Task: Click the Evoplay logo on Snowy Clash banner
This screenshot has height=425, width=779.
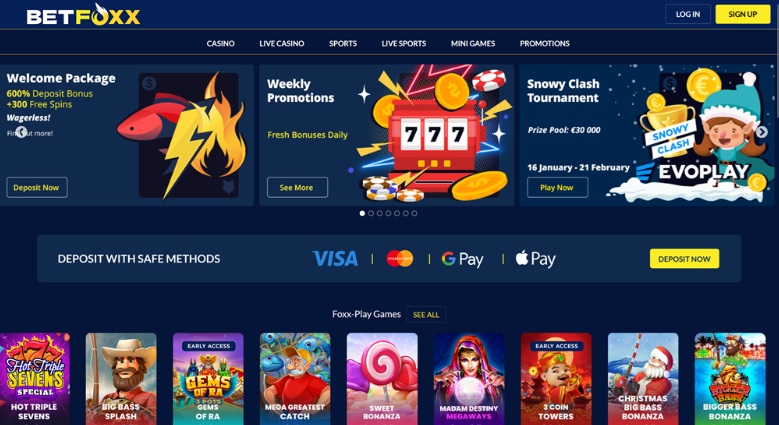Action: pos(693,172)
